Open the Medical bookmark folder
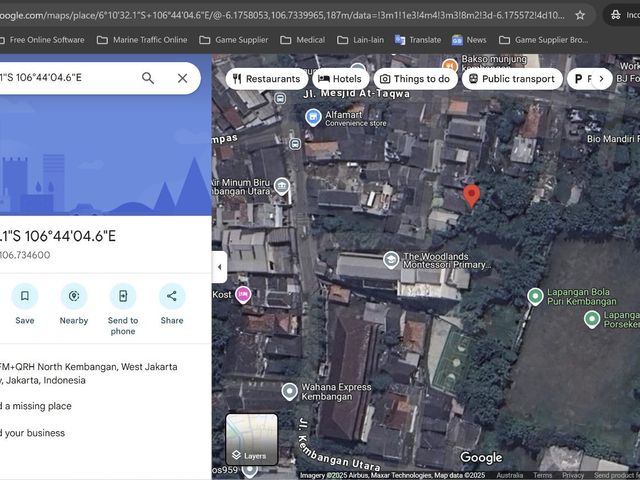The image size is (640, 480). click(x=303, y=40)
